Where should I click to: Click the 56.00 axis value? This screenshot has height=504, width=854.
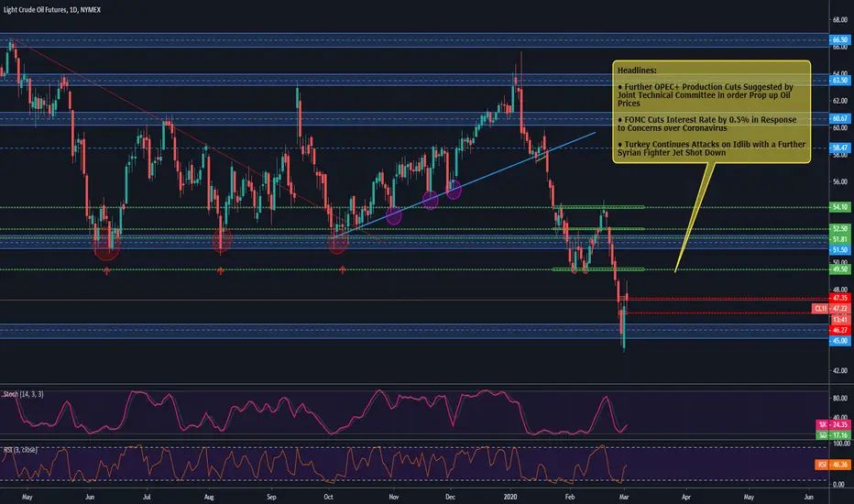839,182
